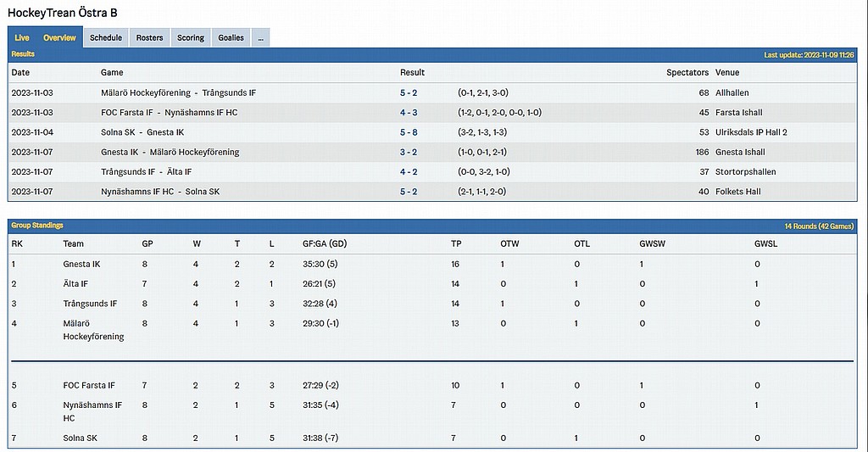The height and width of the screenshot is (452, 868).
Task: Open the 5 - 8 Solna vs Gnesta result
Action: click(x=409, y=132)
